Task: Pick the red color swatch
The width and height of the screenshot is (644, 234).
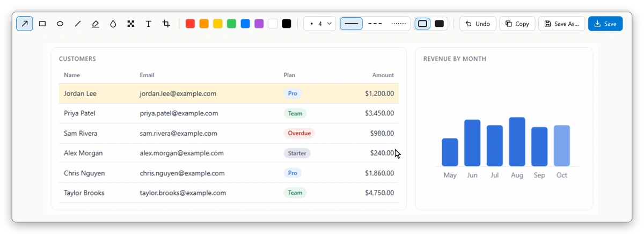Action: tap(190, 24)
